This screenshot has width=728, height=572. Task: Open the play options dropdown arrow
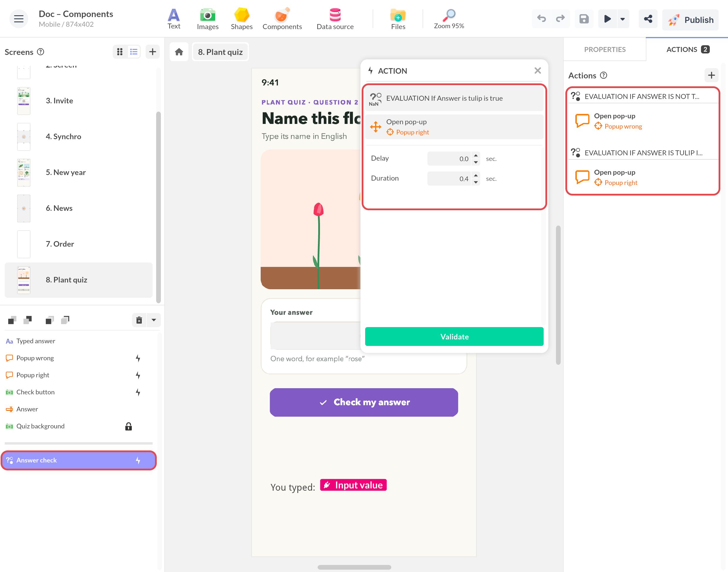(x=623, y=19)
